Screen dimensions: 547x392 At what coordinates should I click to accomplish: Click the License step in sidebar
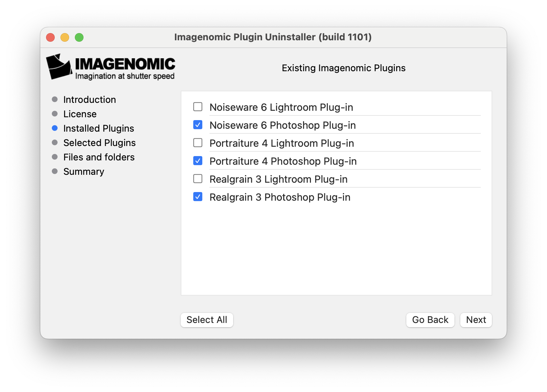(x=80, y=114)
